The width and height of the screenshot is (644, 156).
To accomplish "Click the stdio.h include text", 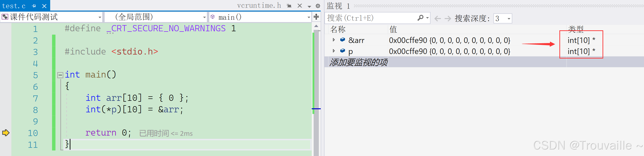I will pos(135,52).
